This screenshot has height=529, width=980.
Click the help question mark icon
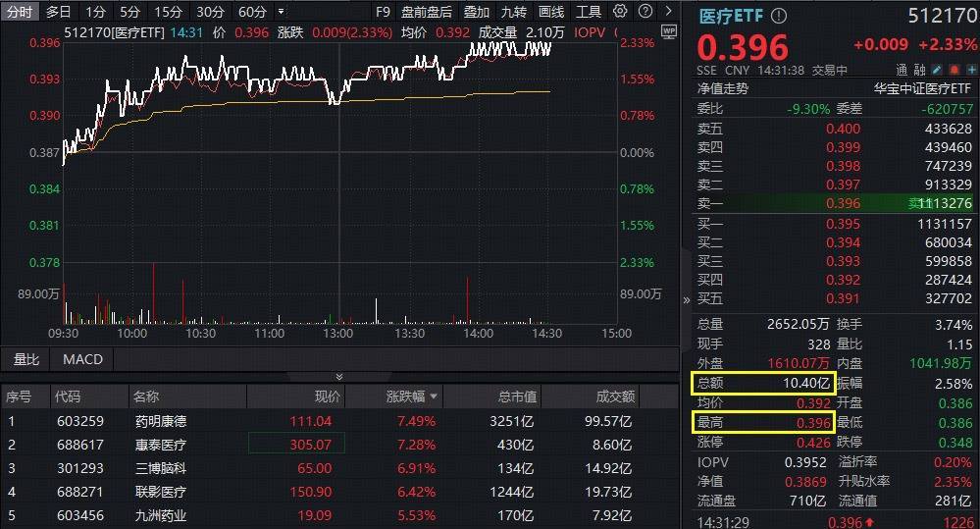coord(645,12)
